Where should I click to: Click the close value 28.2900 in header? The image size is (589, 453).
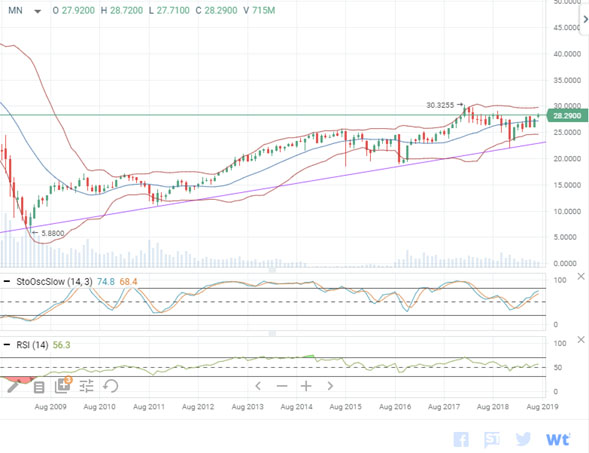click(x=221, y=11)
